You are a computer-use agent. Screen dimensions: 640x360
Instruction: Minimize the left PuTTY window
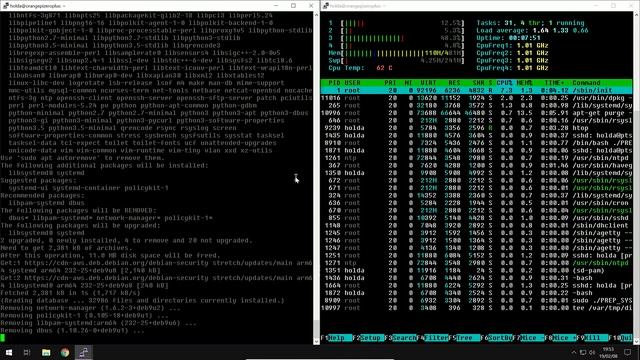tap(276, 6)
